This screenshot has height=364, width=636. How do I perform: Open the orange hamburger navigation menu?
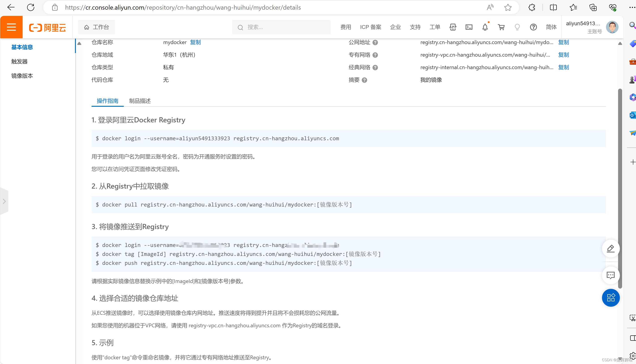pyautogui.click(x=11, y=27)
